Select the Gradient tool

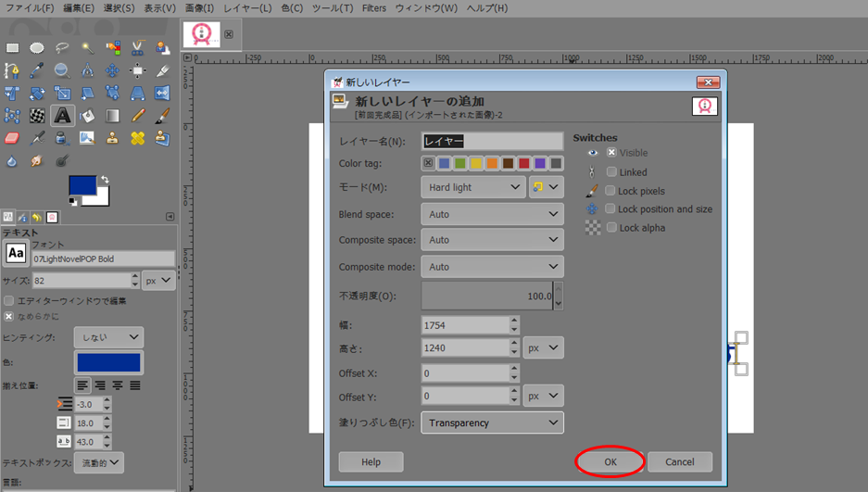pos(113,116)
